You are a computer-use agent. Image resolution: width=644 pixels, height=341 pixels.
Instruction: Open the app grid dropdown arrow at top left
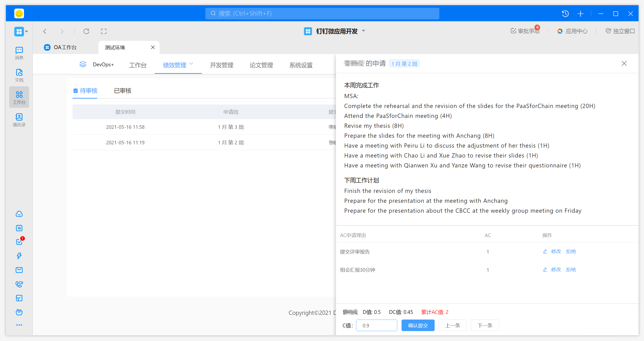pos(26,31)
